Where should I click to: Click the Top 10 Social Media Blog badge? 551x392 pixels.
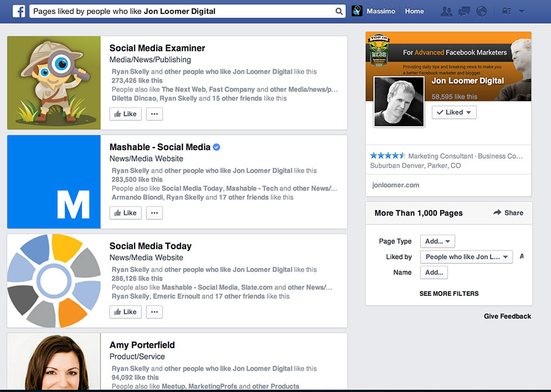(x=379, y=50)
